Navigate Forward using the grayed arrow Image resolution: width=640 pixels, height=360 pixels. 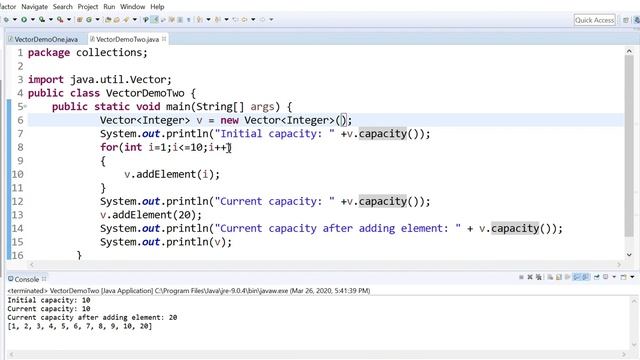(262, 19)
